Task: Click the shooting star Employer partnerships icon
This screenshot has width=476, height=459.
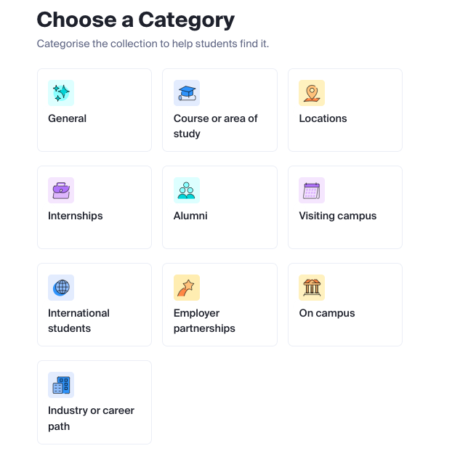Action: [x=187, y=288]
